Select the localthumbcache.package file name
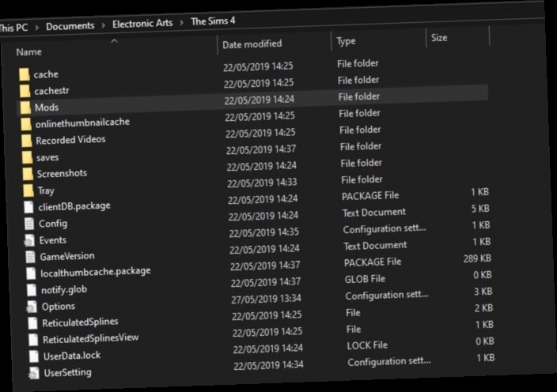 (x=96, y=273)
